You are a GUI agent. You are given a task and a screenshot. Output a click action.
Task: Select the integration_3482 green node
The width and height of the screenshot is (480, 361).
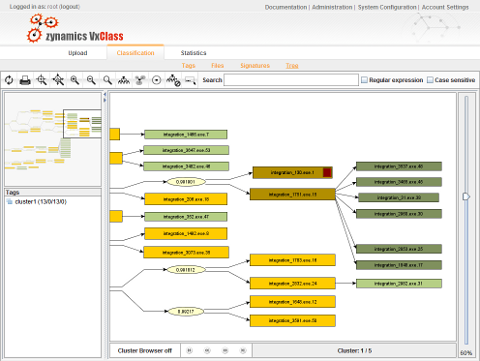coord(186,166)
